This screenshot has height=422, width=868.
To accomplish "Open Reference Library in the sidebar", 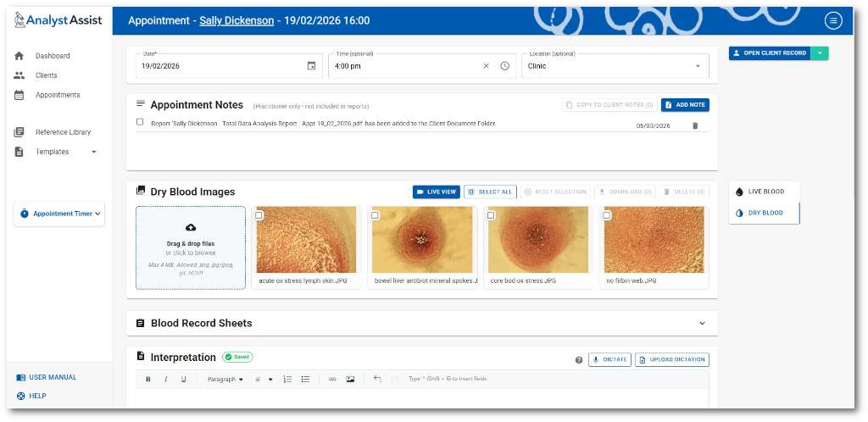I will coord(63,132).
